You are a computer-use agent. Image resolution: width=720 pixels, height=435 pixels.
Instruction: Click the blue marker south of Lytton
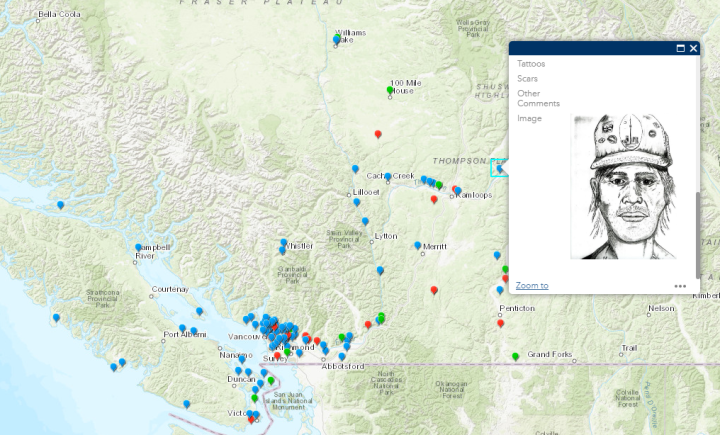pos(380,270)
